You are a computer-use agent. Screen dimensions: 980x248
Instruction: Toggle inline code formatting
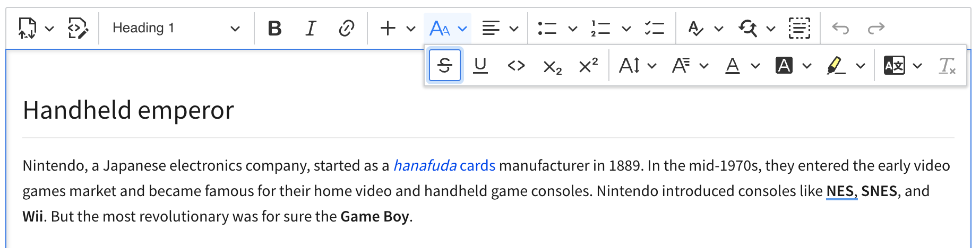coord(517,66)
